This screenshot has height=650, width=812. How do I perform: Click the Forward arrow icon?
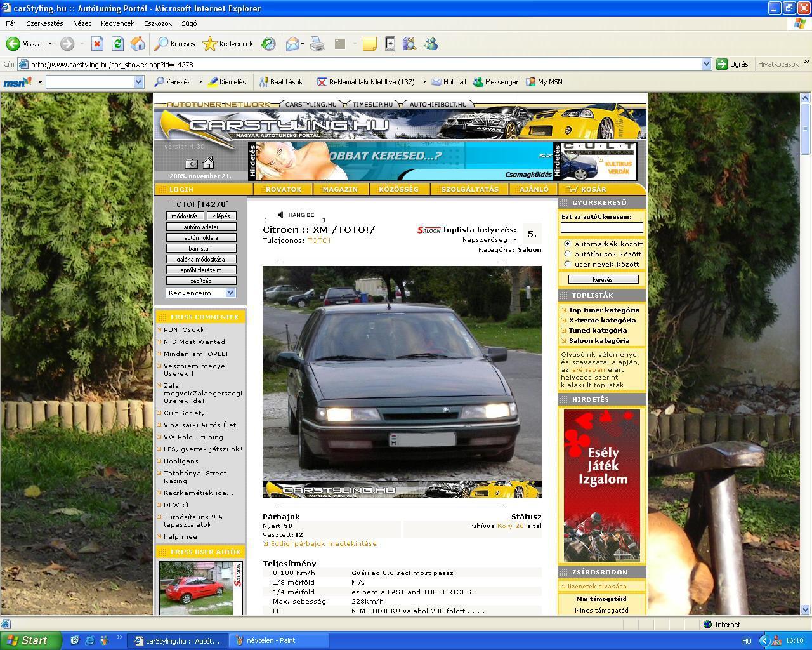[67, 44]
